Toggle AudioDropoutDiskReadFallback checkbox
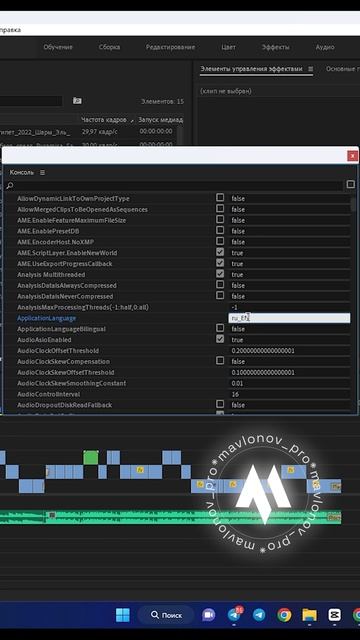The height and width of the screenshot is (640, 360). 220,404
